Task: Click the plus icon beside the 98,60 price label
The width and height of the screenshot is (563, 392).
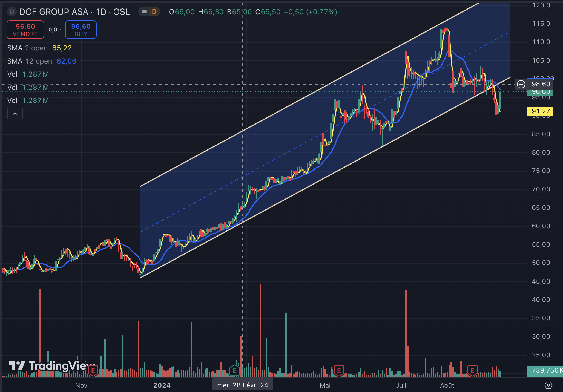Action: [521, 84]
